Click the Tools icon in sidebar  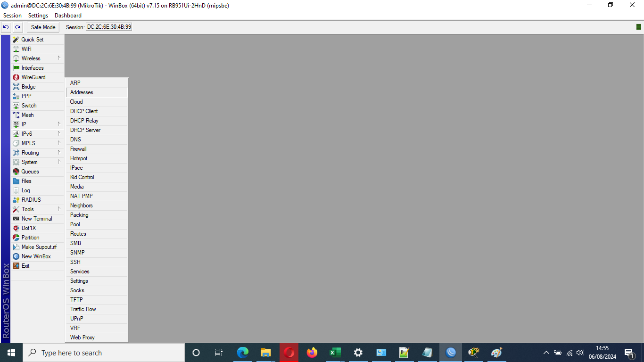tap(16, 209)
